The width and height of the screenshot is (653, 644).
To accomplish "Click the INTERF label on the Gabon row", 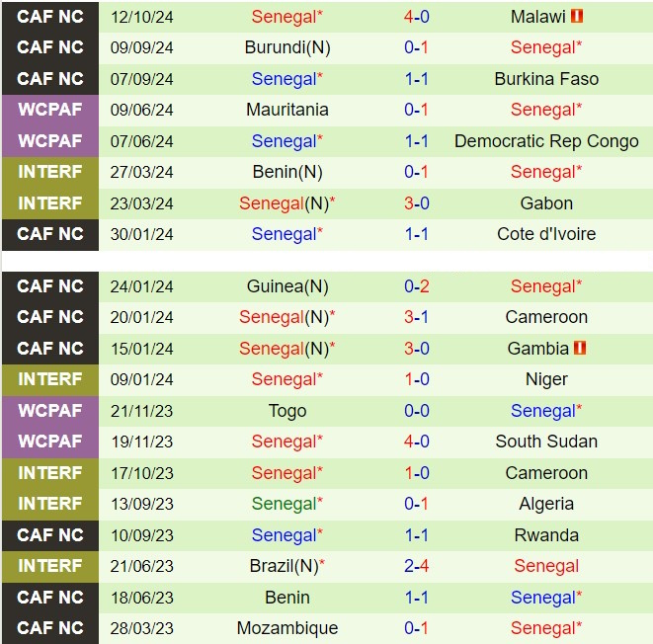I will [x=50, y=203].
